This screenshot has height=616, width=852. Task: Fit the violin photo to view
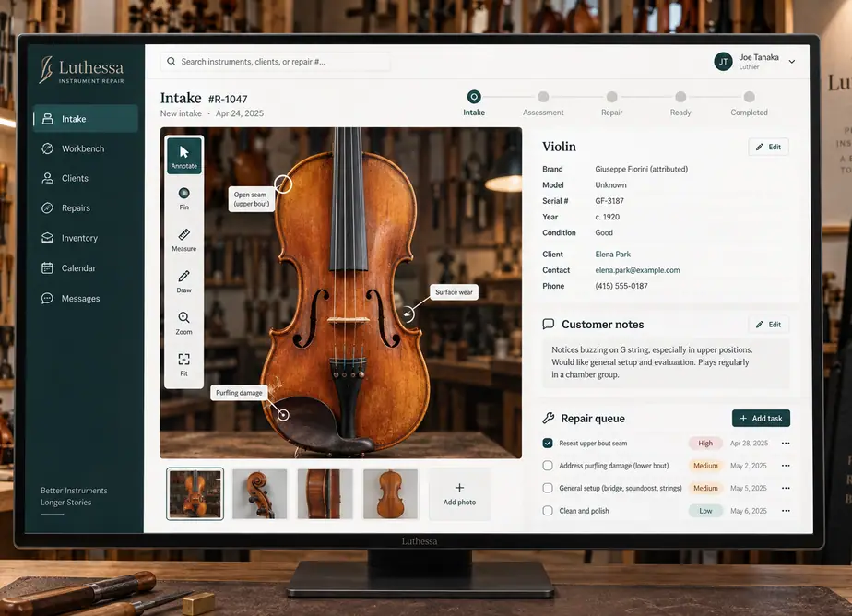click(x=184, y=364)
